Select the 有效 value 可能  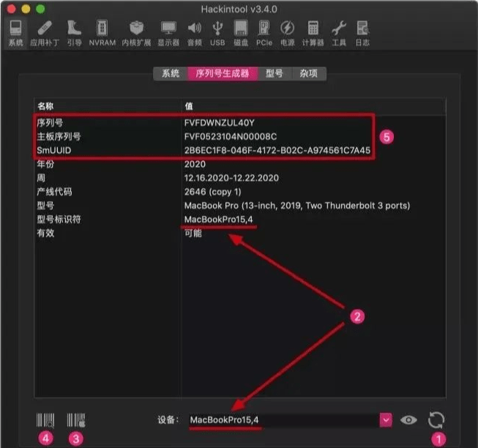coord(193,233)
